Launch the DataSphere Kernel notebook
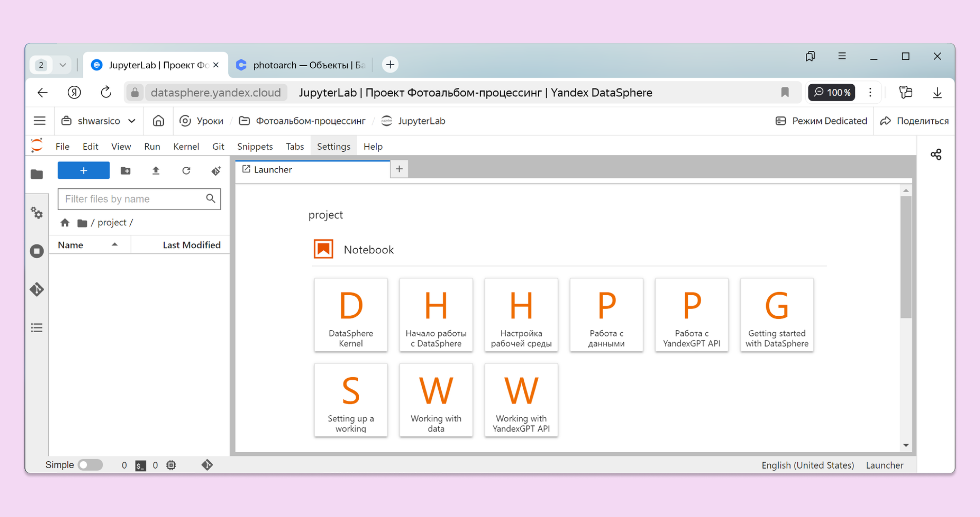The height and width of the screenshot is (517, 980). click(x=351, y=315)
